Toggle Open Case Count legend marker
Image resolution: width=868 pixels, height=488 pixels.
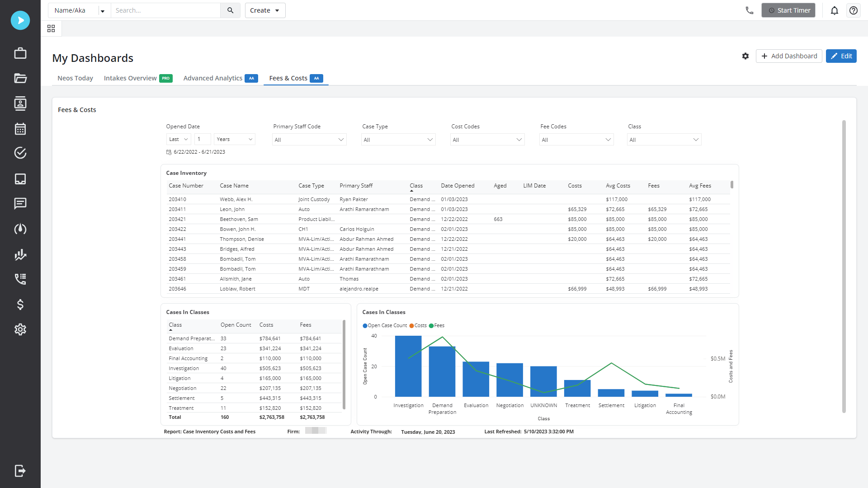[x=365, y=326]
